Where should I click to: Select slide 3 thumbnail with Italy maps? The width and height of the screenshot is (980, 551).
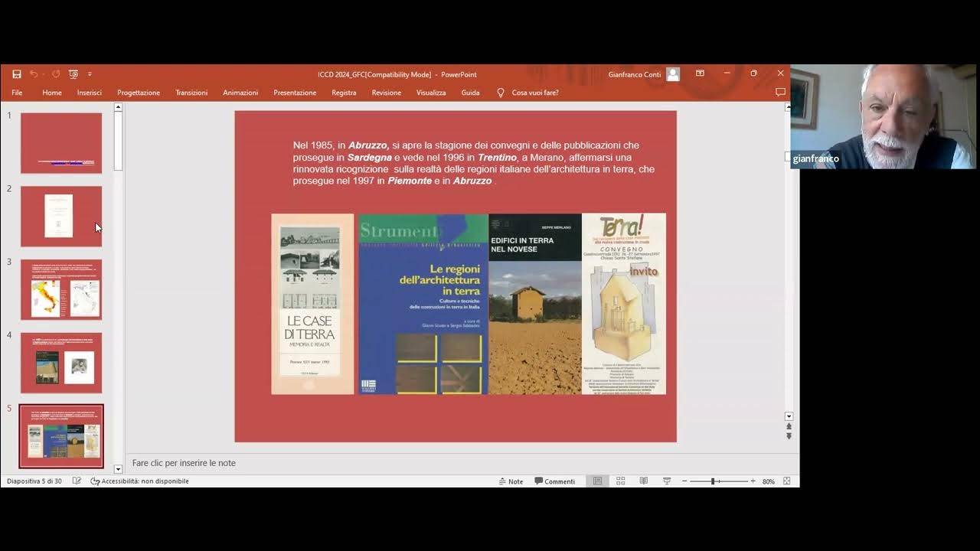click(x=61, y=289)
